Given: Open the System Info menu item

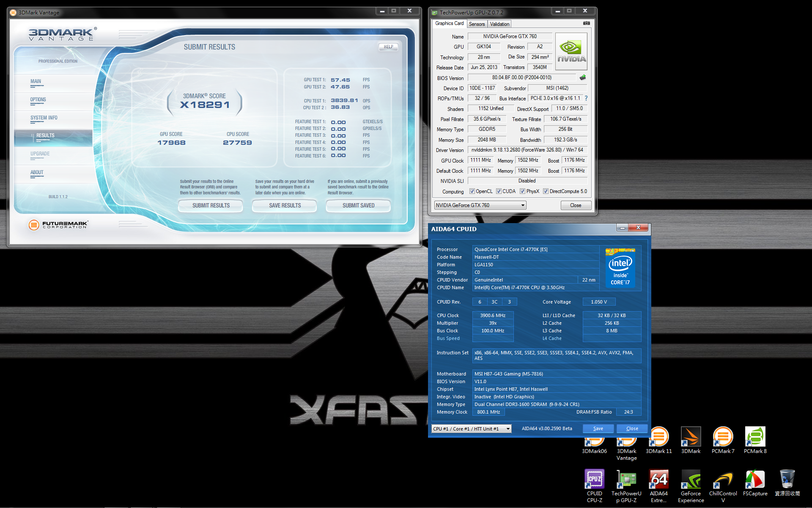Looking at the screenshot, I should pos(44,118).
